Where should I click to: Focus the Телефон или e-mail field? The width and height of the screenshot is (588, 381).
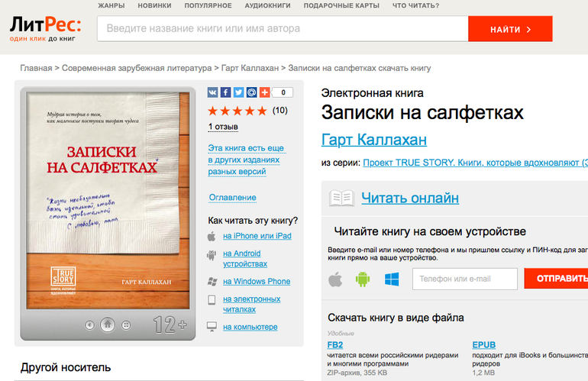pos(464,279)
